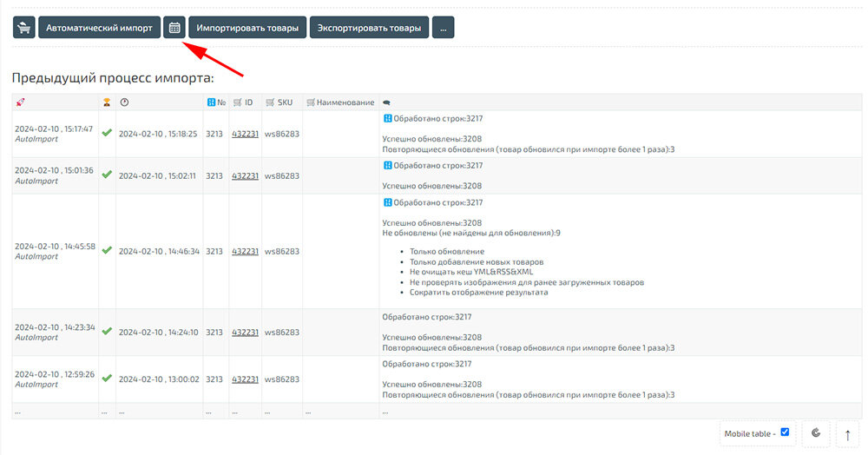868x455 pixels.
Task: Click the shopping cart icon button
Action: coord(23,28)
